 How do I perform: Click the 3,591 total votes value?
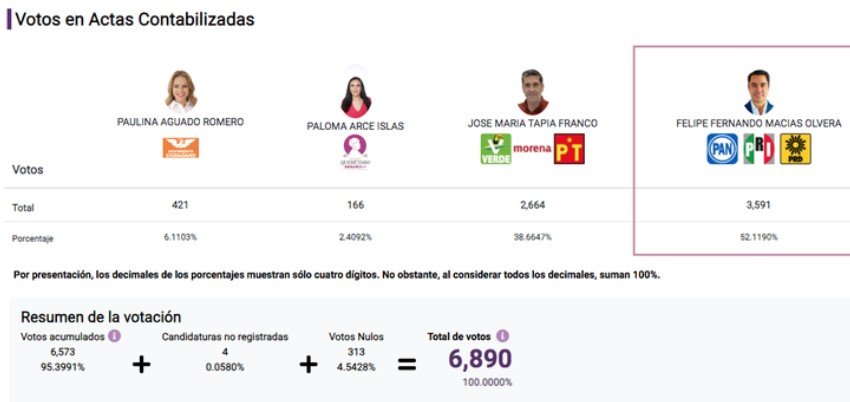[758, 205]
